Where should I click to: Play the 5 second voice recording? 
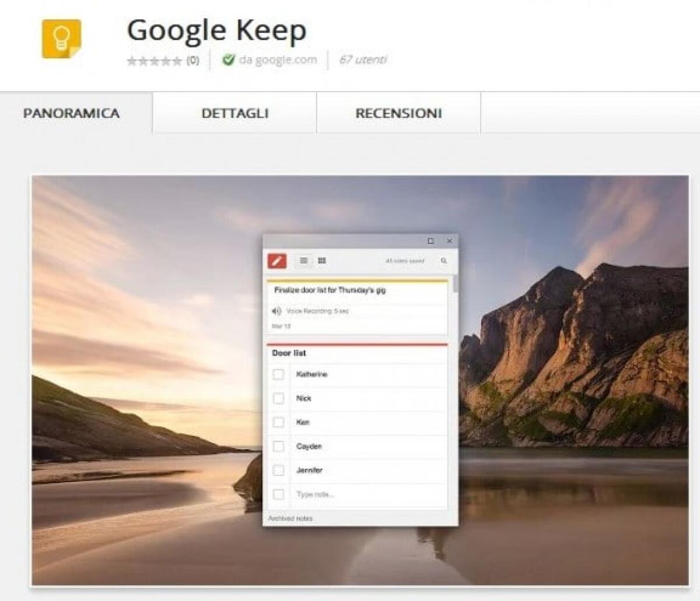pos(277,311)
